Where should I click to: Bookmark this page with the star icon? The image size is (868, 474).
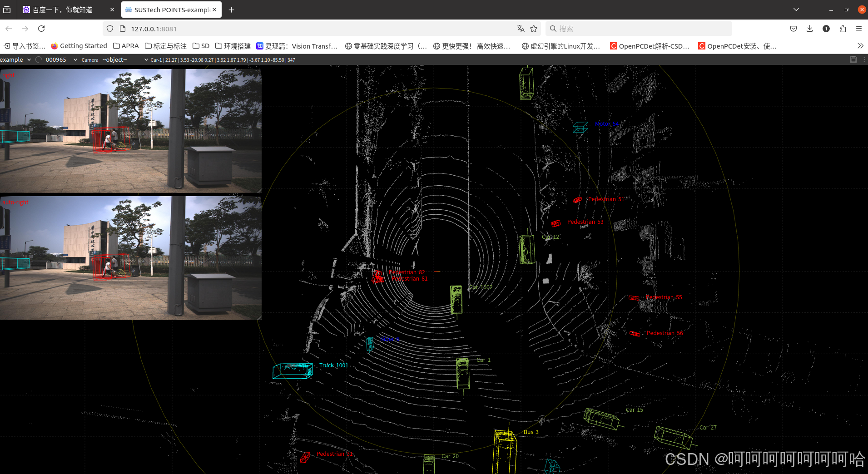click(534, 29)
